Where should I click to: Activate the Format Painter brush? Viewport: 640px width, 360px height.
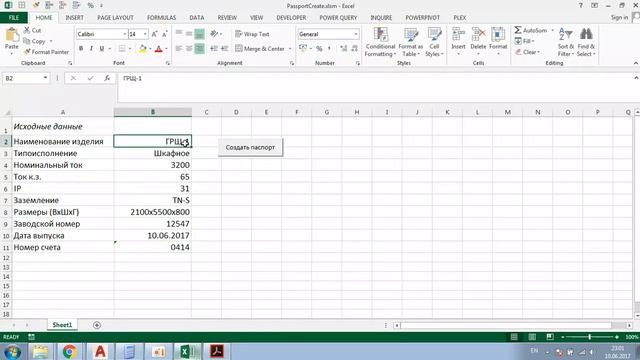27,52
